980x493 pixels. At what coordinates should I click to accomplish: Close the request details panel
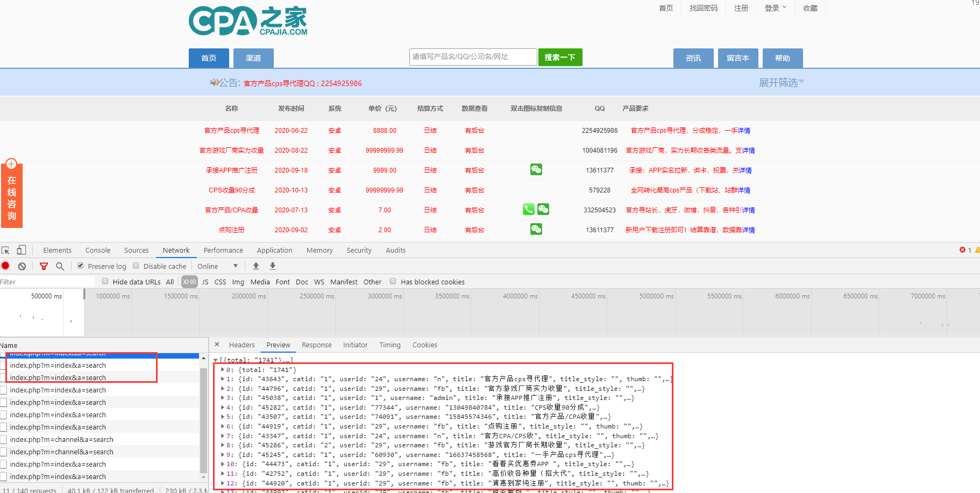(x=217, y=345)
